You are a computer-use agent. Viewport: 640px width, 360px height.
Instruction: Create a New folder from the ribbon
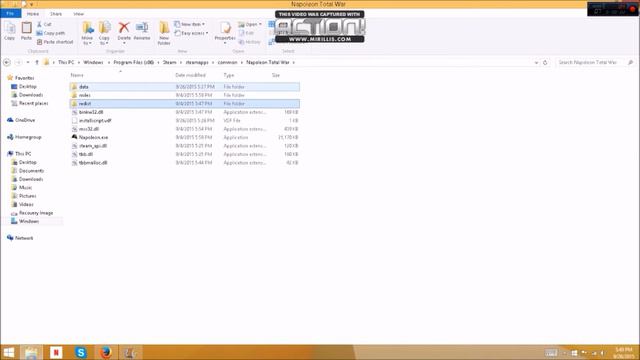pyautogui.click(x=164, y=33)
